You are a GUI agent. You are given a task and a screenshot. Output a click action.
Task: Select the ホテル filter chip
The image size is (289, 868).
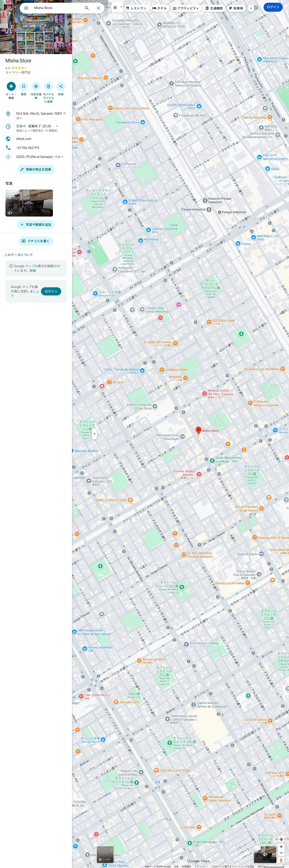click(160, 8)
